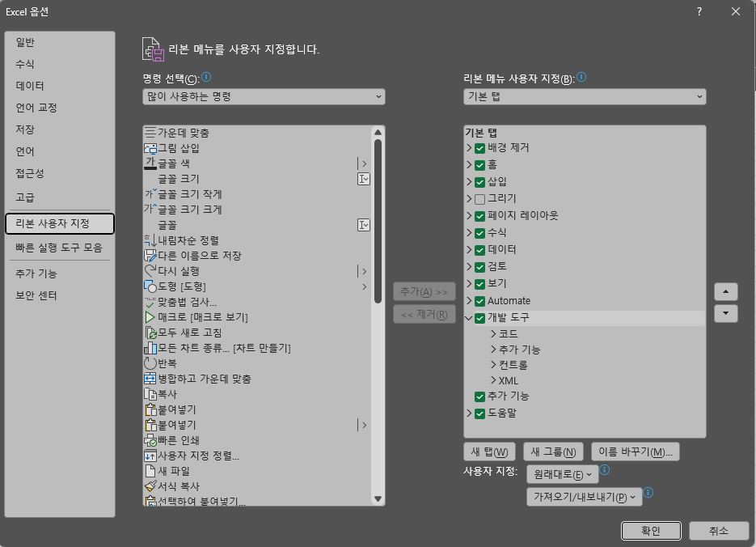Open the 보안 센터 category

tap(60, 295)
